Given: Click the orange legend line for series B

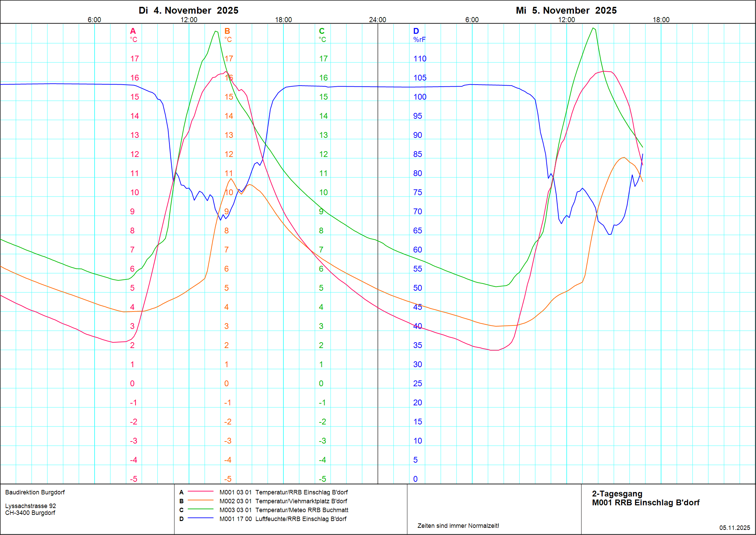Looking at the screenshot, I should (x=200, y=500).
